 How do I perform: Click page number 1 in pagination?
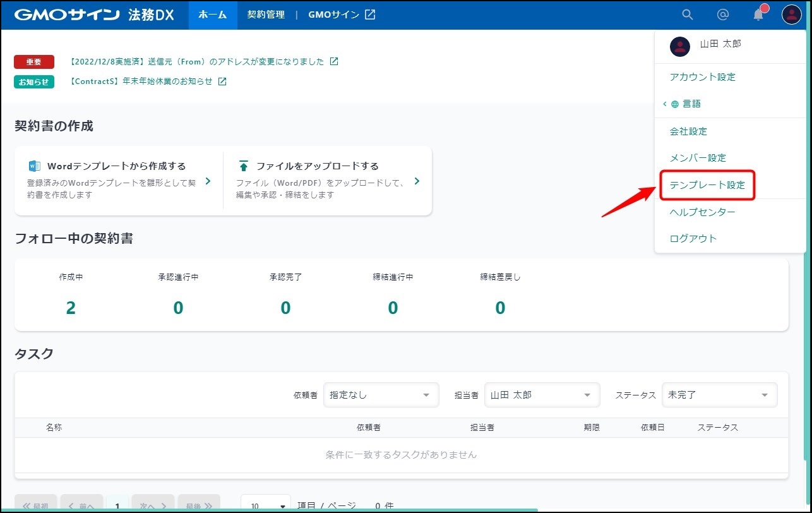point(117,505)
